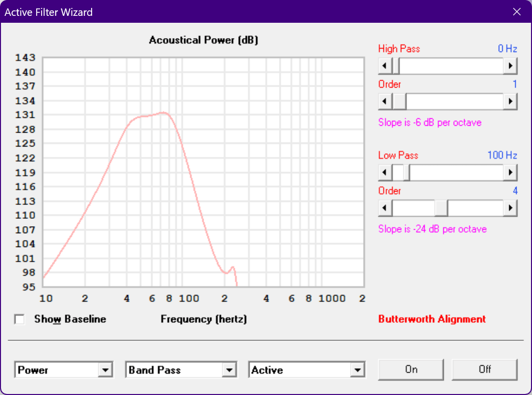Click the High Pass Order slider thumb
This screenshot has width=532, height=395.
399,101
